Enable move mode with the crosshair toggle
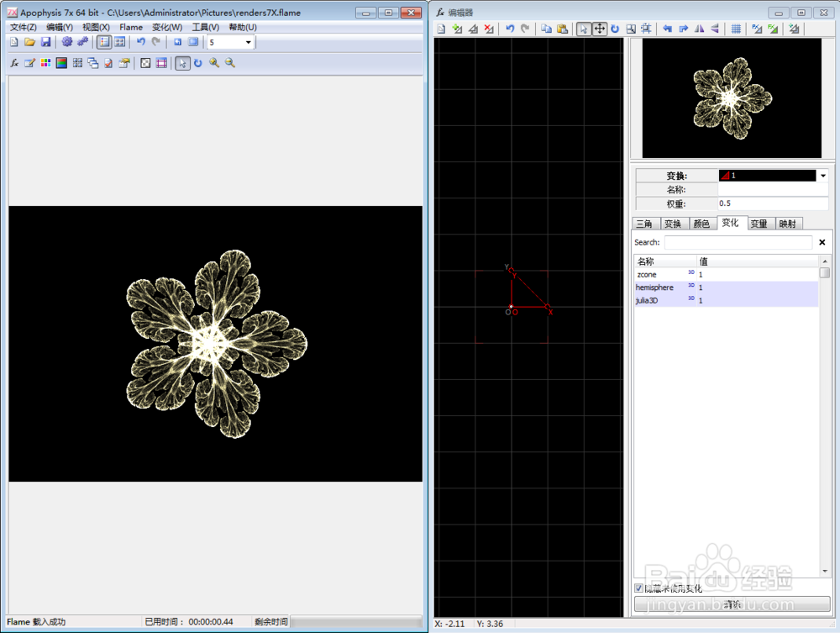The height and width of the screenshot is (633, 840). pos(600,29)
